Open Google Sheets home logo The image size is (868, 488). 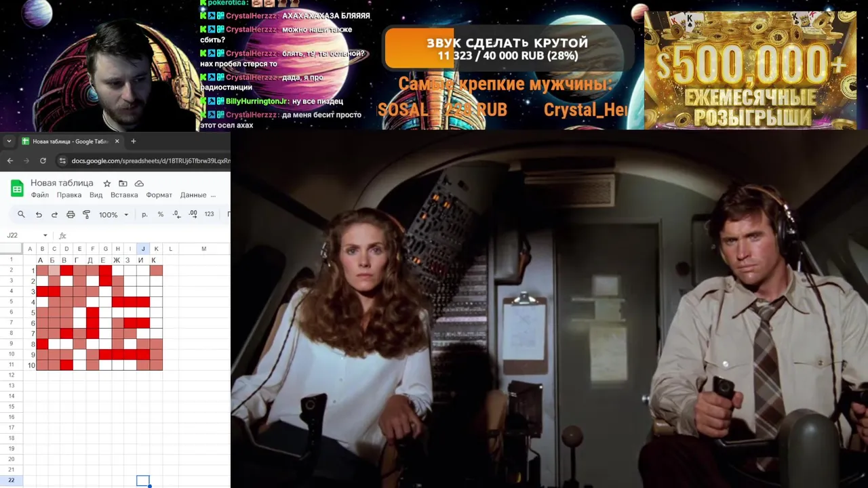(x=17, y=188)
